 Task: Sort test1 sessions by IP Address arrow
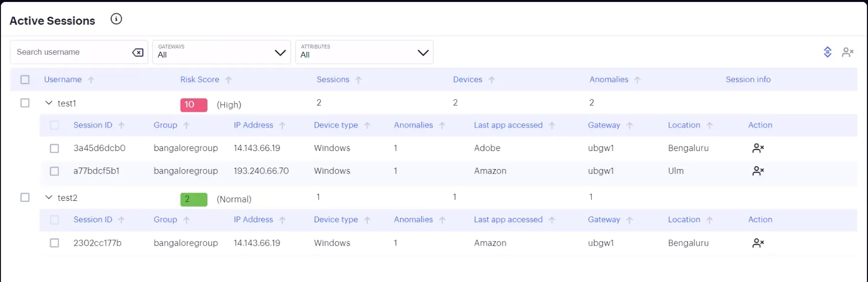pyautogui.click(x=282, y=126)
